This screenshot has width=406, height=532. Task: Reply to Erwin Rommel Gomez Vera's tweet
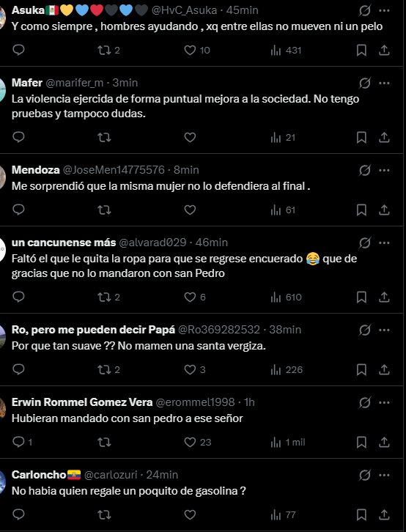[22, 442]
